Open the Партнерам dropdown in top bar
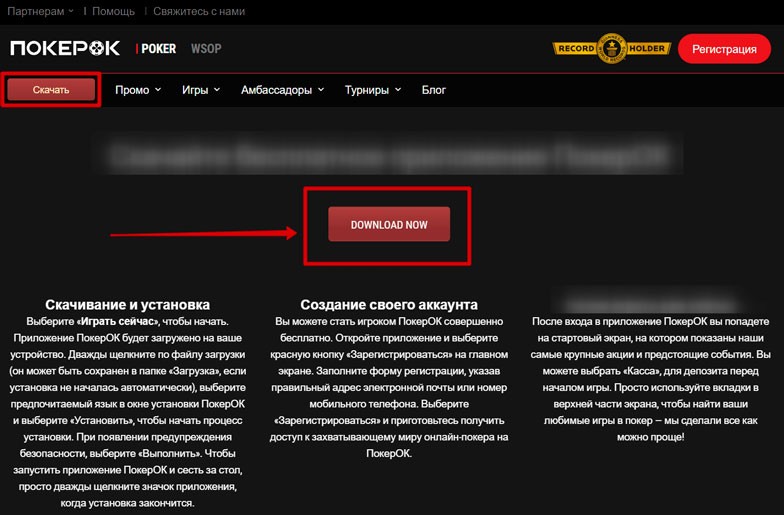This screenshot has height=515, width=784. tap(42, 11)
